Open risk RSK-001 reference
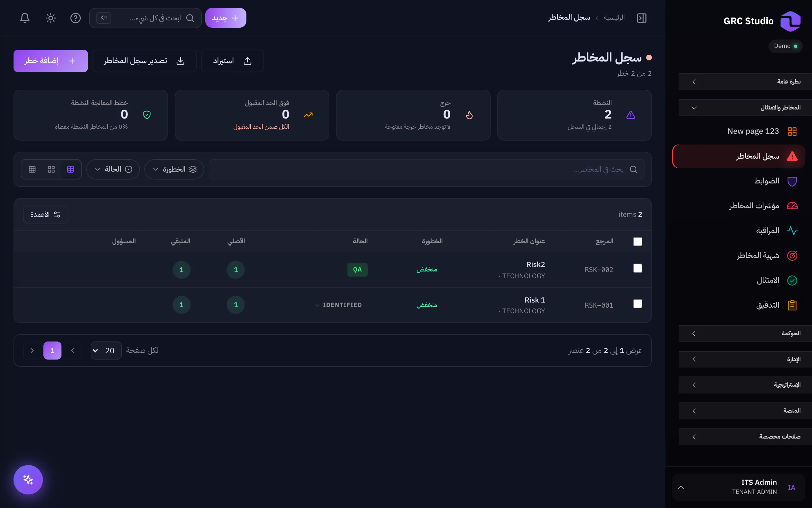The image size is (812, 508). click(599, 305)
